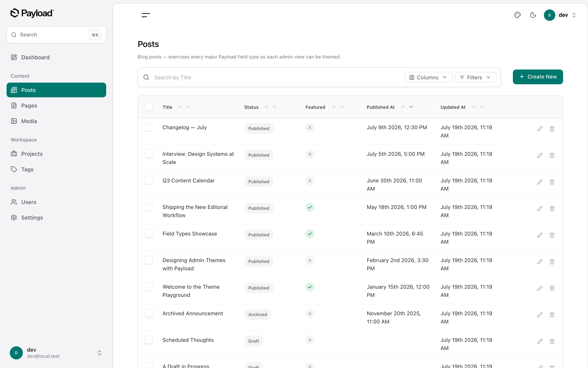Click the featured checkmark for Field Types Showcase
Viewport: 588px width, 368px height.
pos(310,234)
